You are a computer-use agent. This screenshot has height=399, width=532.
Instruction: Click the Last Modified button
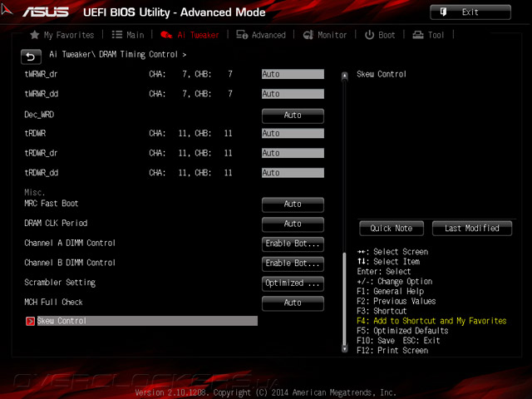click(x=472, y=229)
